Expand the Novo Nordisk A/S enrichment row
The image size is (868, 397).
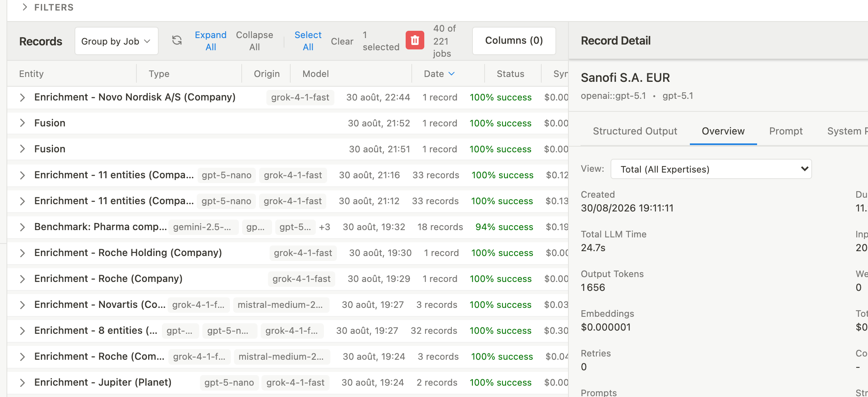pyautogui.click(x=23, y=98)
